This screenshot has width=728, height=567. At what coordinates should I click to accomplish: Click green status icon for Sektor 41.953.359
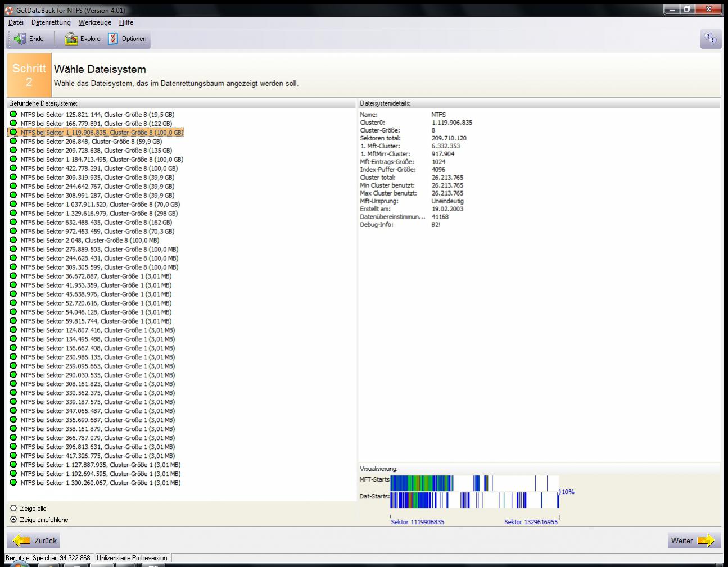pyautogui.click(x=13, y=285)
